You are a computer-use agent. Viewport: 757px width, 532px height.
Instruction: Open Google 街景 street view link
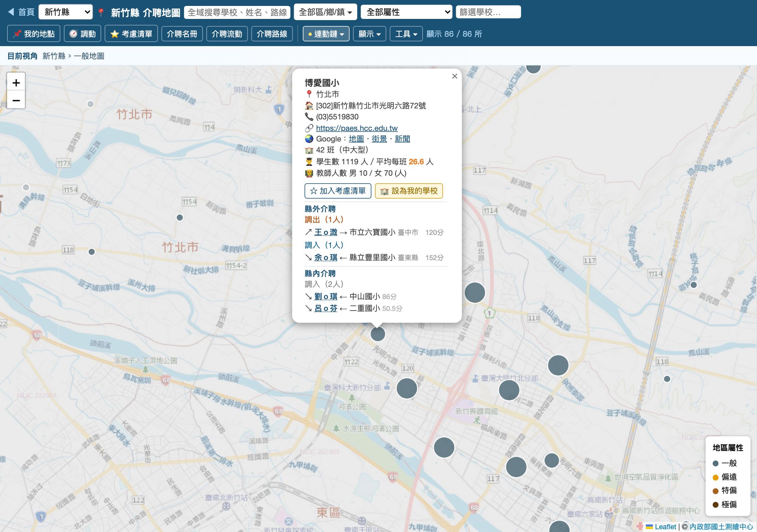379,139
